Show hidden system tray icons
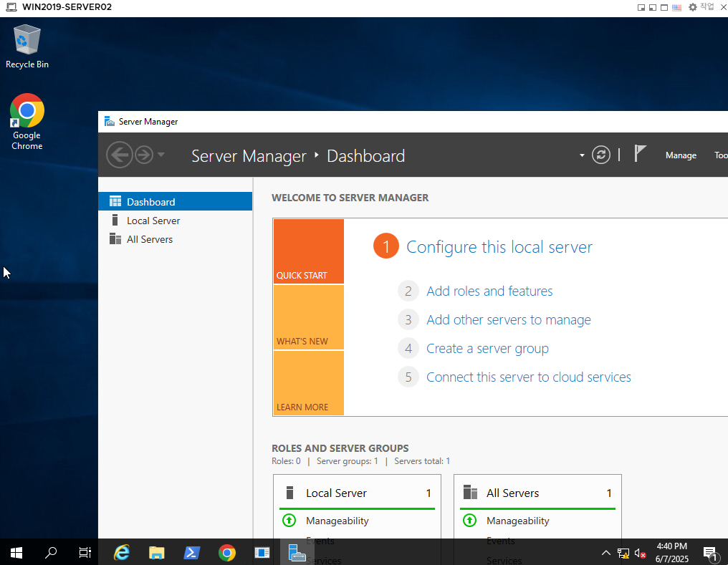 pos(606,553)
